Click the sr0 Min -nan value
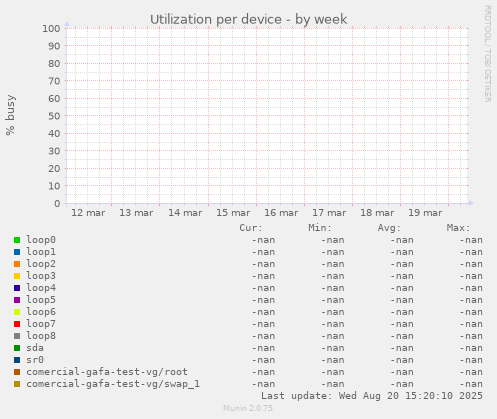 pyautogui.click(x=333, y=360)
